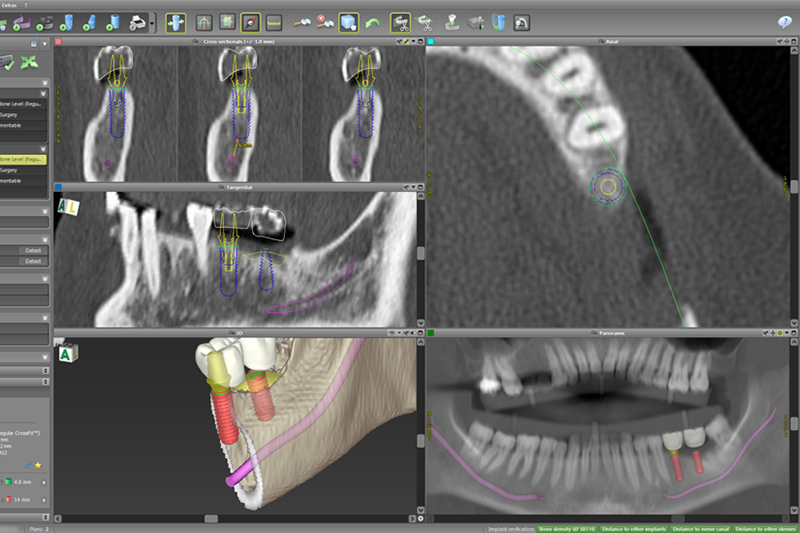The width and height of the screenshot is (800, 533).
Task: Click the second, non-highlighted scissors tool icon
Action: point(424,23)
